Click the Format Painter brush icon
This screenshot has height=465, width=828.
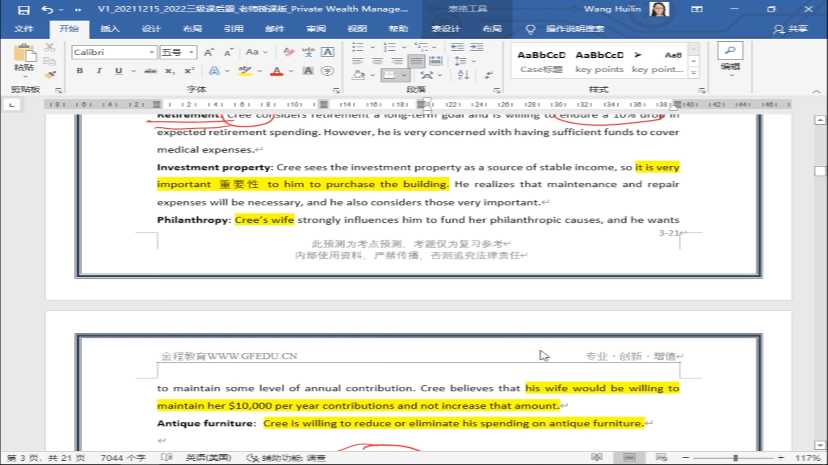[x=50, y=75]
